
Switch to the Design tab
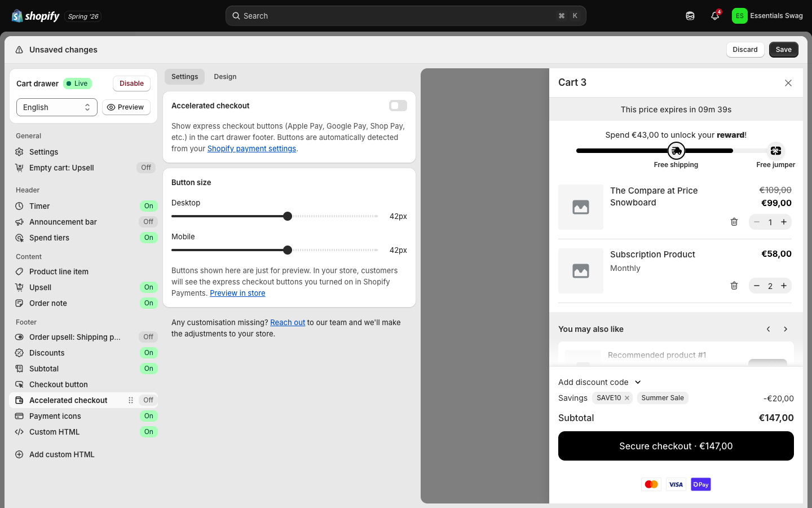click(x=225, y=77)
